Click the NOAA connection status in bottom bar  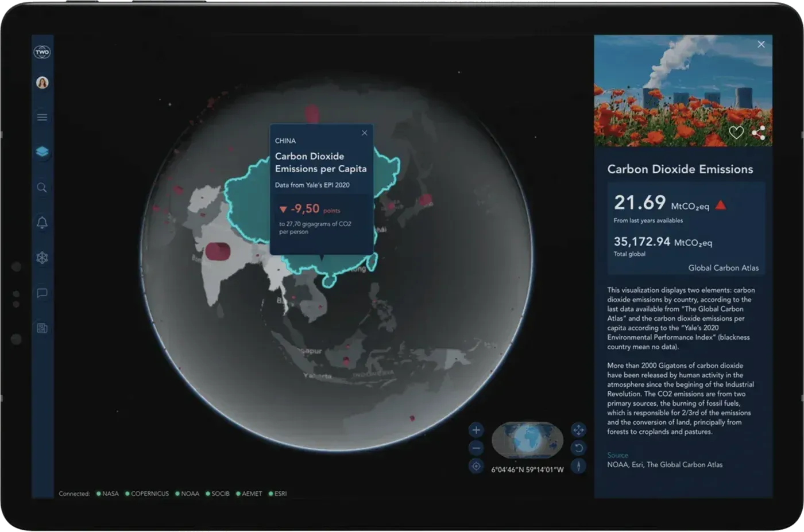pos(187,494)
